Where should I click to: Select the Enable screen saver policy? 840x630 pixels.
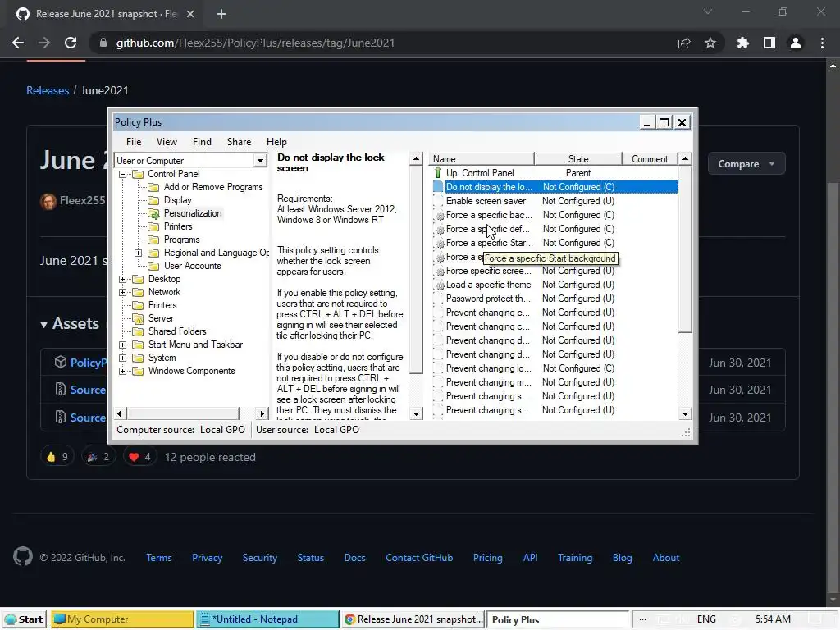[x=555, y=201]
